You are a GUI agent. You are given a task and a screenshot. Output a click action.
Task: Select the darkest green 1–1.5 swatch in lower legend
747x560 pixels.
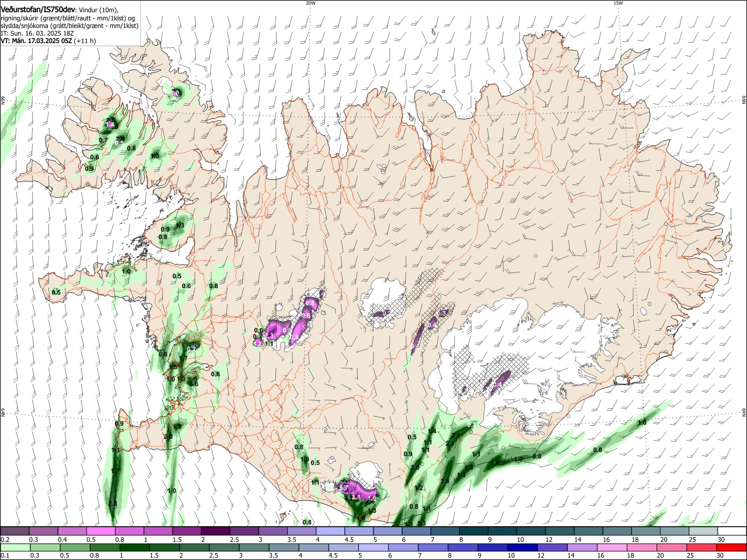135,547
